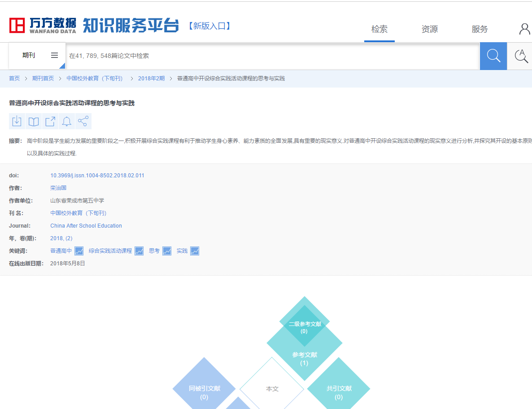
Task: Click the current article title in breadcrumb
Action: (231, 79)
